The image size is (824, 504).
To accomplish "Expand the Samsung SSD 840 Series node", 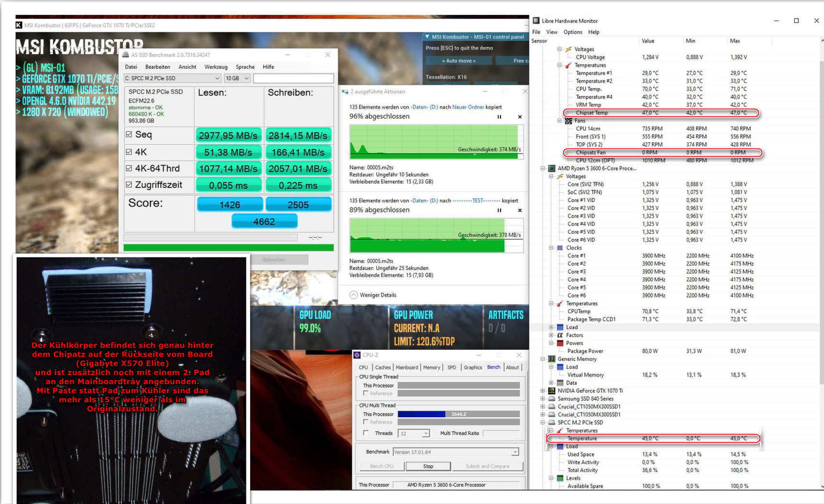I will pyautogui.click(x=543, y=399).
